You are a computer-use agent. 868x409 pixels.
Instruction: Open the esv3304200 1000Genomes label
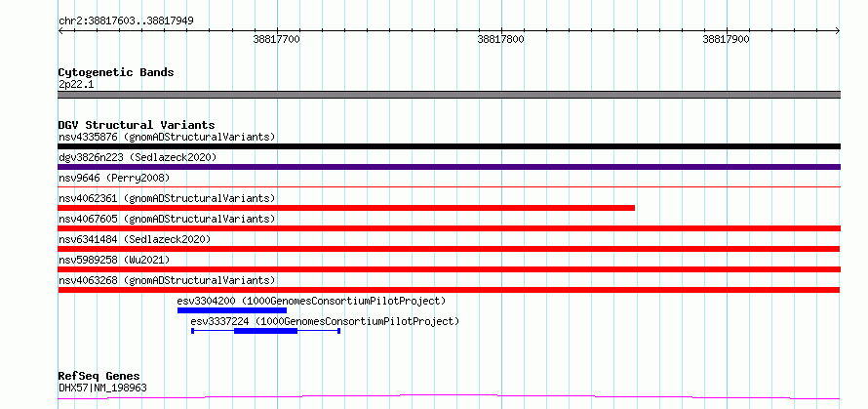pyautogui.click(x=312, y=301)
